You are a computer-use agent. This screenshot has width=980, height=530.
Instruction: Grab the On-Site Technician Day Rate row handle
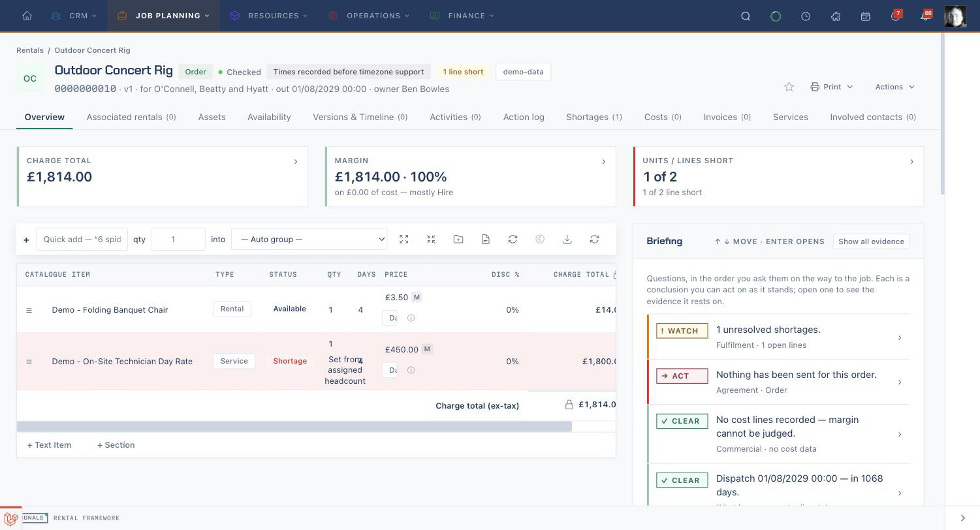(29, 362)
